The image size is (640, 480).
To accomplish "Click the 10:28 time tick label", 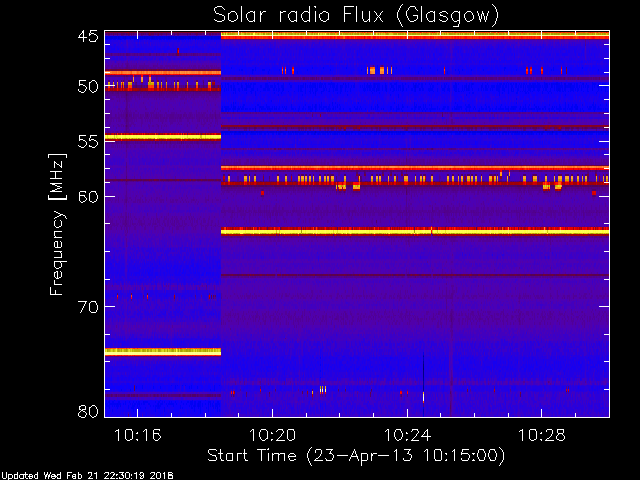I will click(x=542, y=435).
